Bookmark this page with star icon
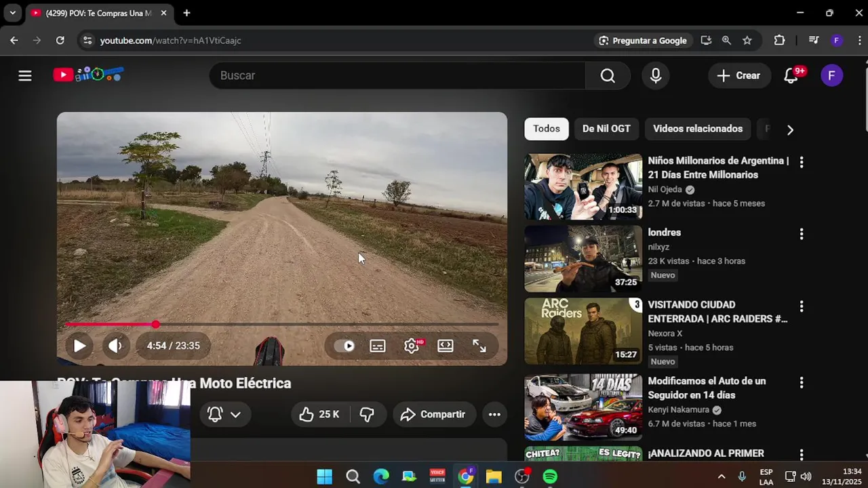Viewport: 868px width, 488px height. [x=747, y=41]
